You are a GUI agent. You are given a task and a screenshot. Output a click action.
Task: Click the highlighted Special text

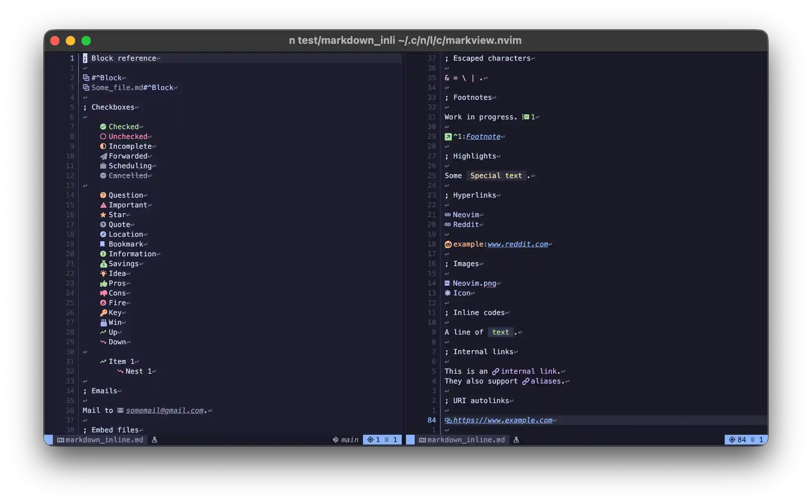(496, 176)
